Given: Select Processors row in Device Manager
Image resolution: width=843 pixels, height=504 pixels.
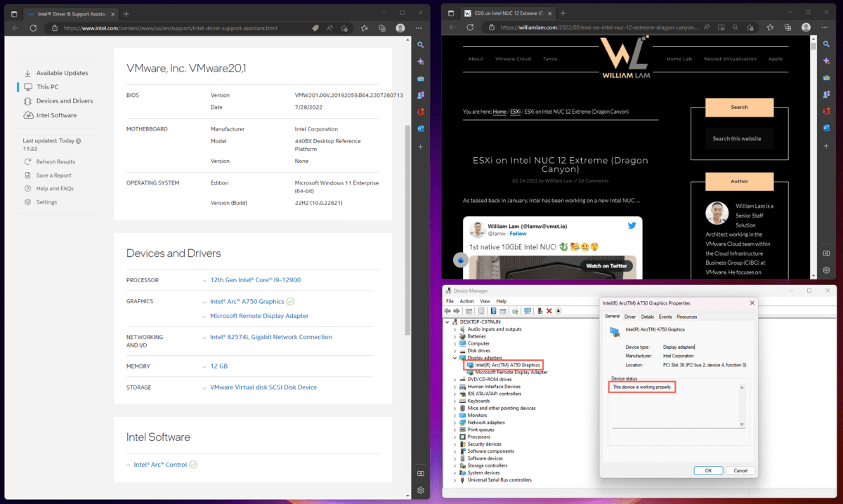Looking at the screenshot, I should (478, 437).
